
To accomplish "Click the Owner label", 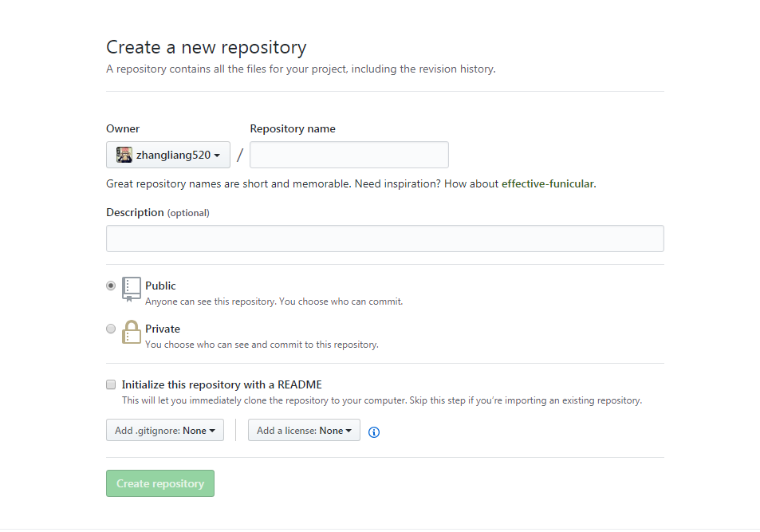I will click(x=123, y=128).
